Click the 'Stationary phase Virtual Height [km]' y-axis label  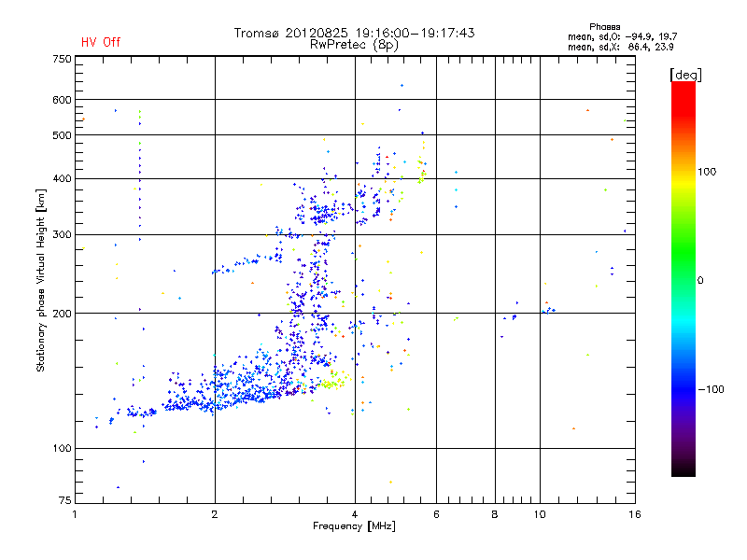coord(41,280)
